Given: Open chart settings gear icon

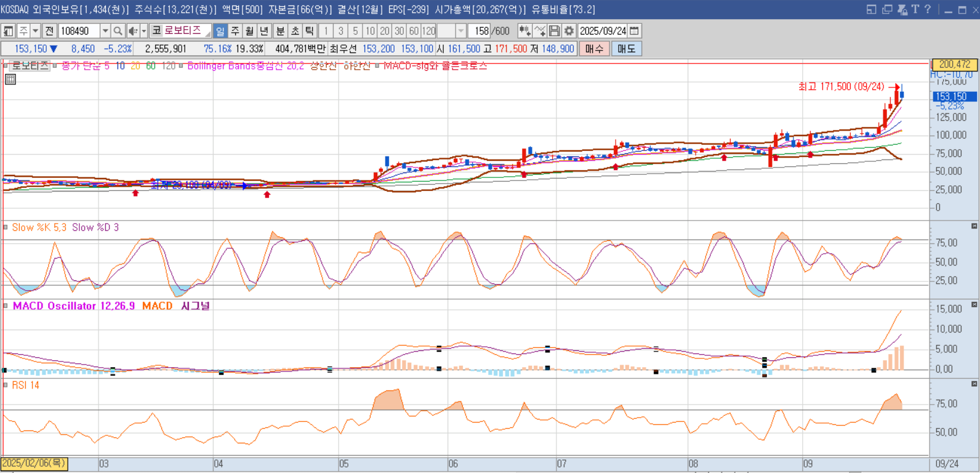Looking at the screenshot, I should 569,31.
